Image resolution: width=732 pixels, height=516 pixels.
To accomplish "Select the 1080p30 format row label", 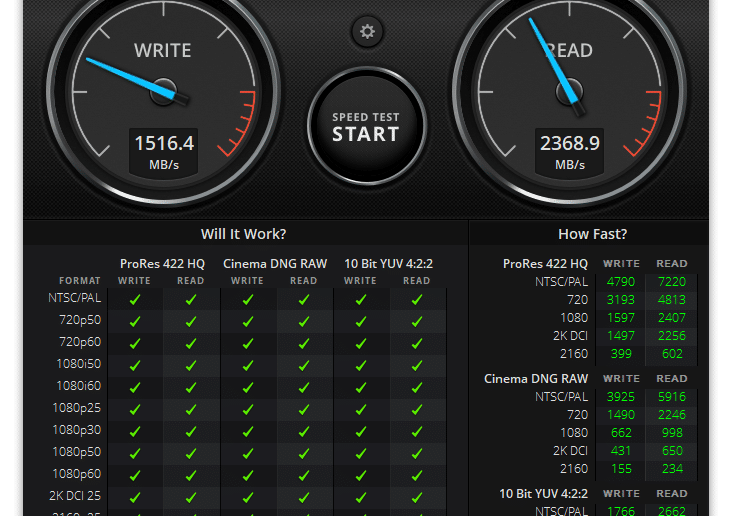I will pos(77,430).
